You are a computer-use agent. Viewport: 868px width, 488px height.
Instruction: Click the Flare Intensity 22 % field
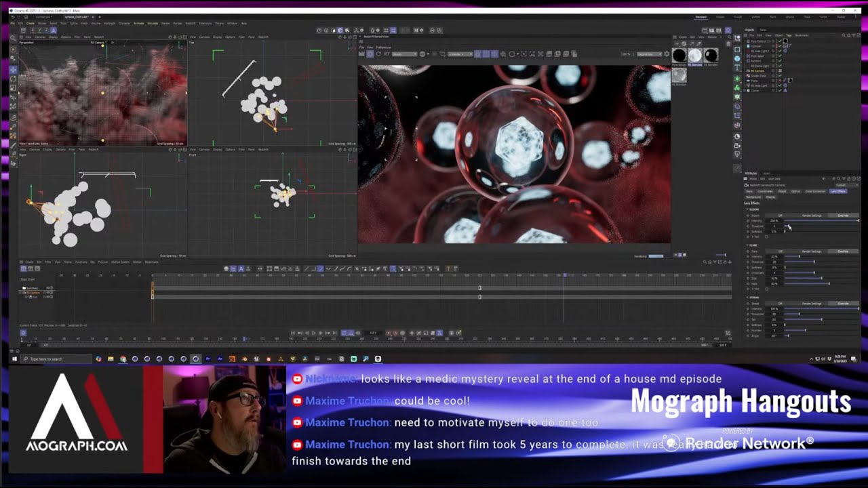[774, 256]
